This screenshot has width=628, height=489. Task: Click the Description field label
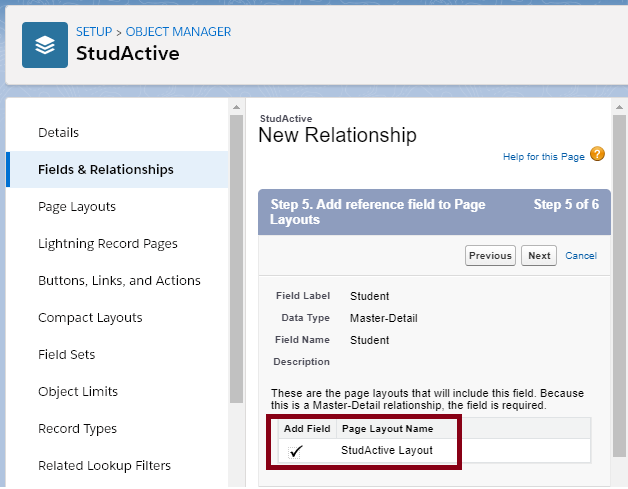(x=301, y=362)
